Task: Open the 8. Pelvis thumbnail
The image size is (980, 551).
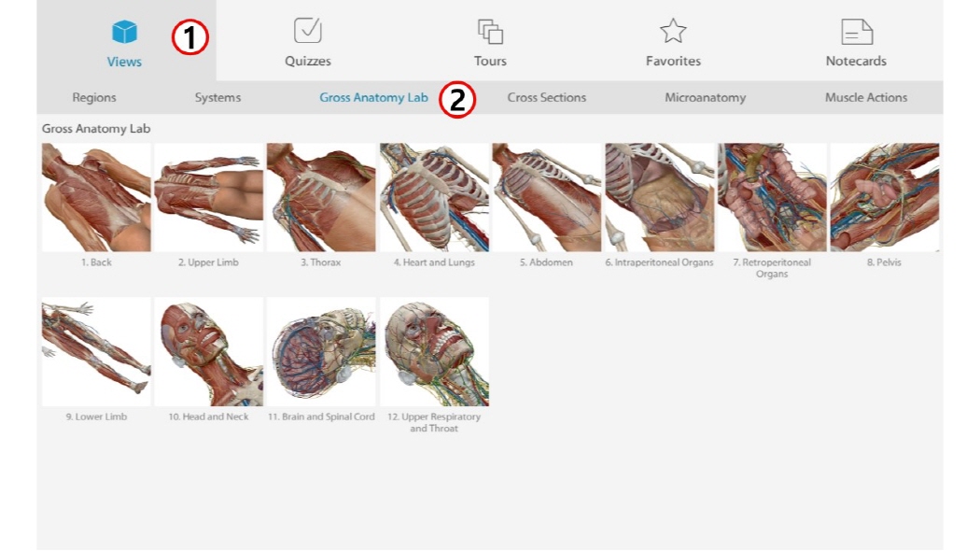Action: click(x=885, y=198)
